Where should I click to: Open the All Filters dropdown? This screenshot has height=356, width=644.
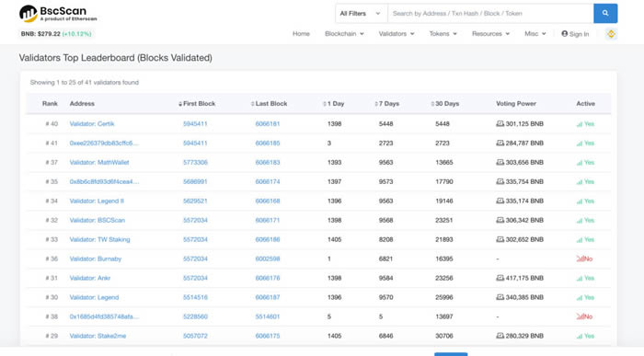361,14
